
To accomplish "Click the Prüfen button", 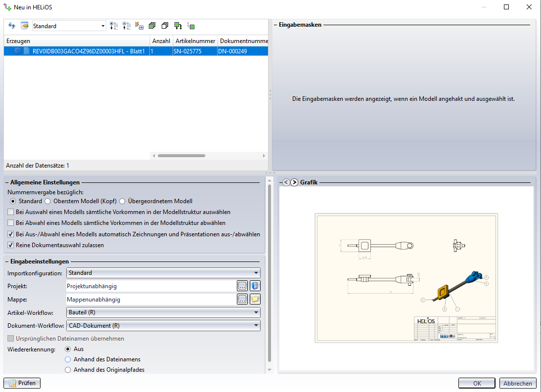I will pyautogui.click(x=22, y=383).
